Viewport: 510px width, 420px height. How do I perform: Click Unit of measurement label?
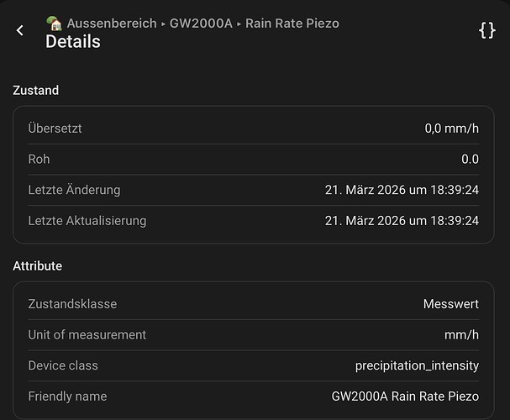pos(87,335)
